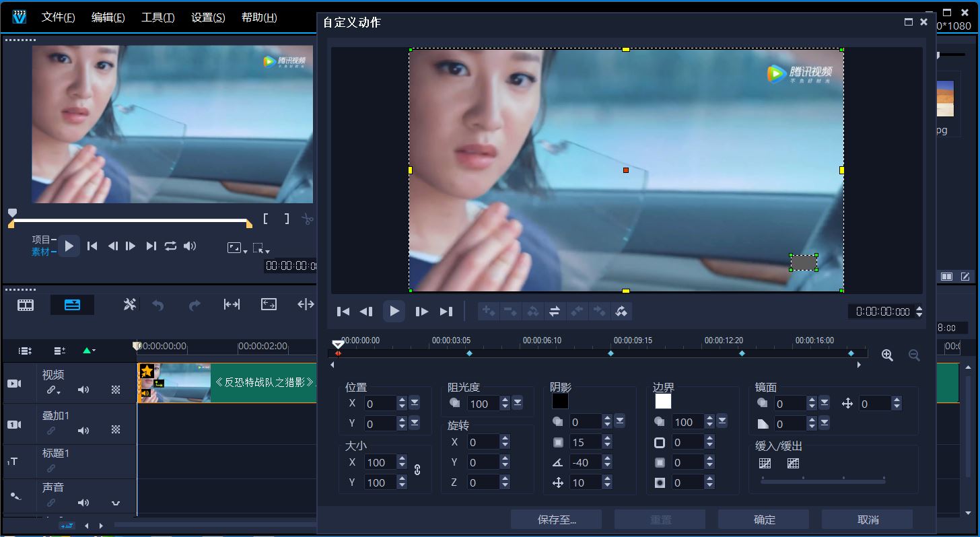This screenshot has height=537, width=980.
Task: Undo the last action in timeline toolbar
Action: pos(158,306)
